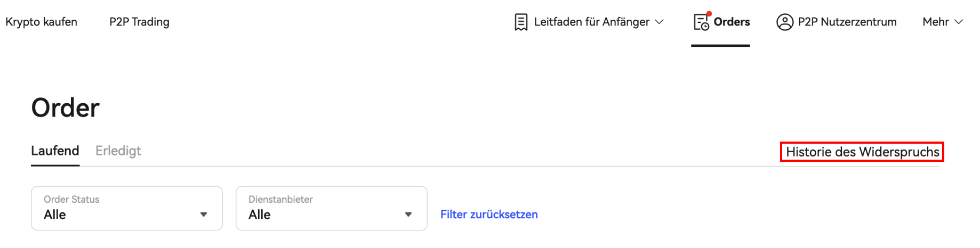This screenshot has width=980, height=248.
Task: Open P2P Trading menu item
Action: tap(139, 22)
